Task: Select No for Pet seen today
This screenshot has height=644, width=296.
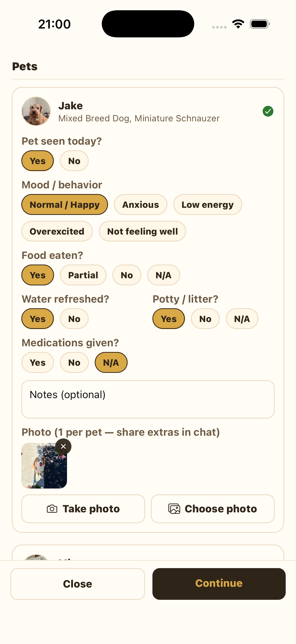Action: point(74,161)
